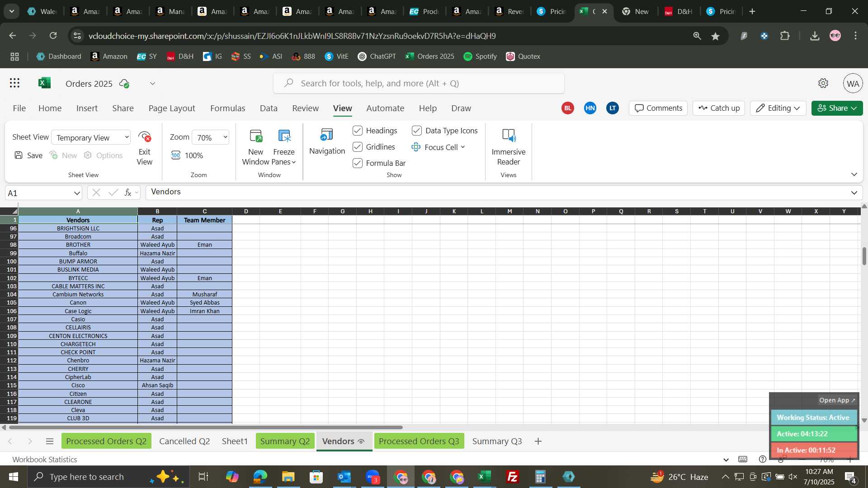Screen dimensions: 868x488
Task: Launch Immersive Reader
Action: (x=508, y=147)
